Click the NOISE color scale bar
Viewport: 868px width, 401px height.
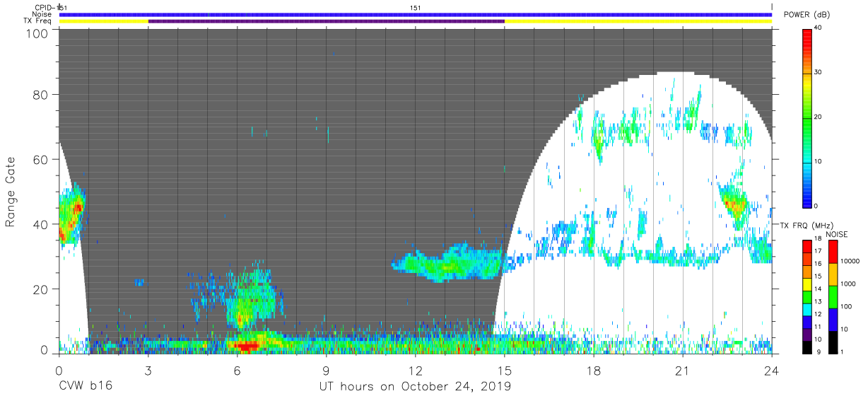pos(833,296)
